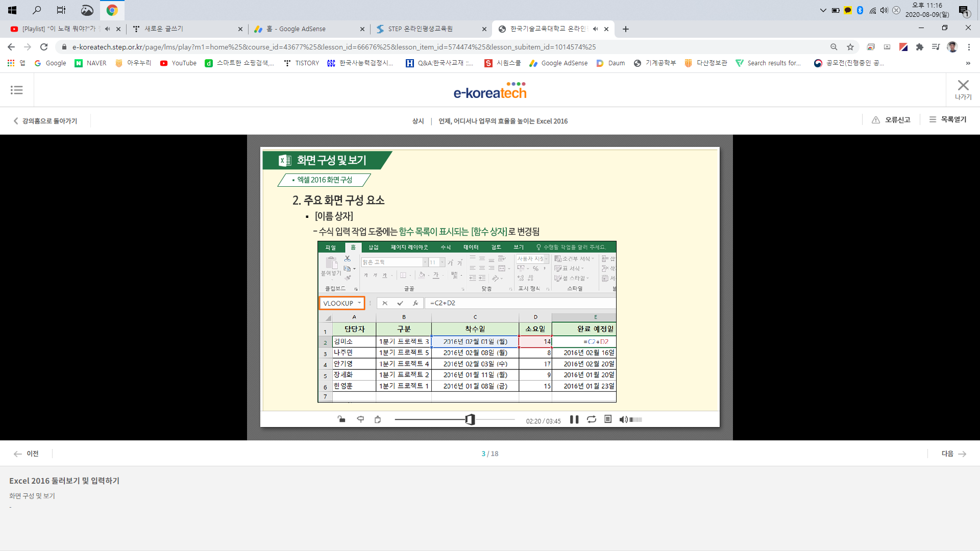Switch to the Google AdSense tab

pyautogui.click(x=302, y=29)
